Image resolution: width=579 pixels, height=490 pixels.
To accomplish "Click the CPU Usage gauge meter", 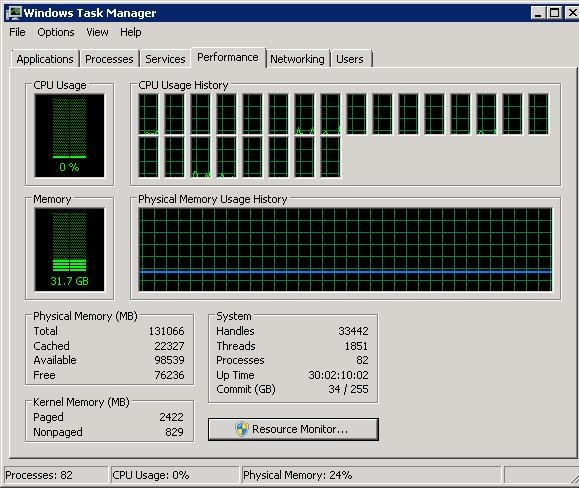I will click(69, 136).
